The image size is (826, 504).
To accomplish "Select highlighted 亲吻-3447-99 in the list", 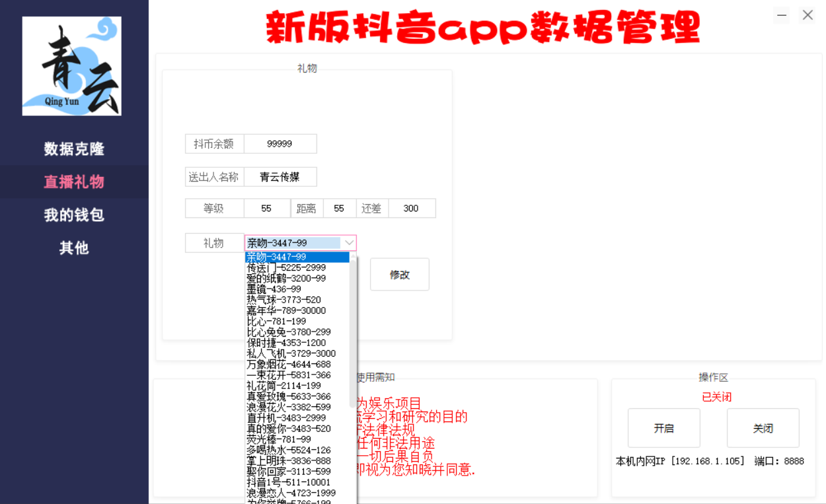I will click(x=297, y=257).
